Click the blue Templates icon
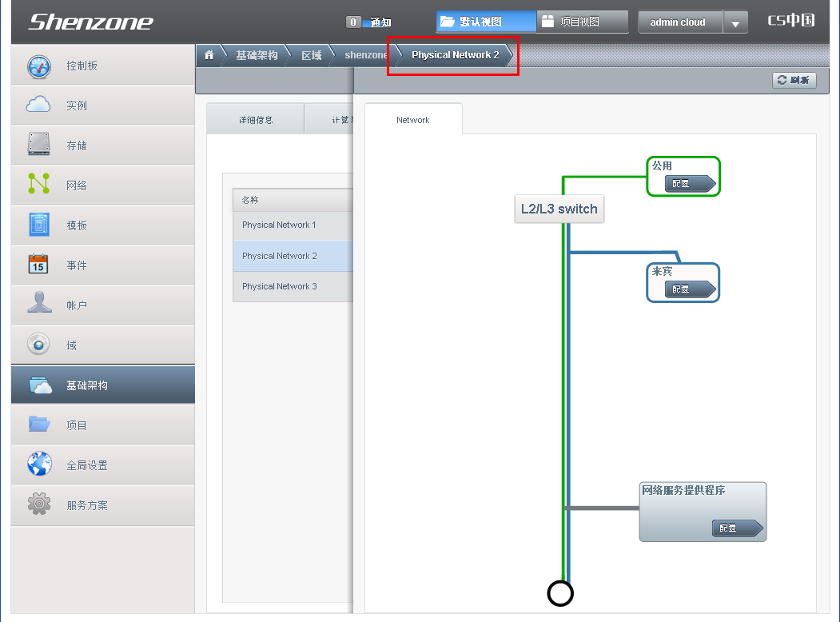This screenshot has width=840, height=622. pyautogui.click(x=38, y=225)
